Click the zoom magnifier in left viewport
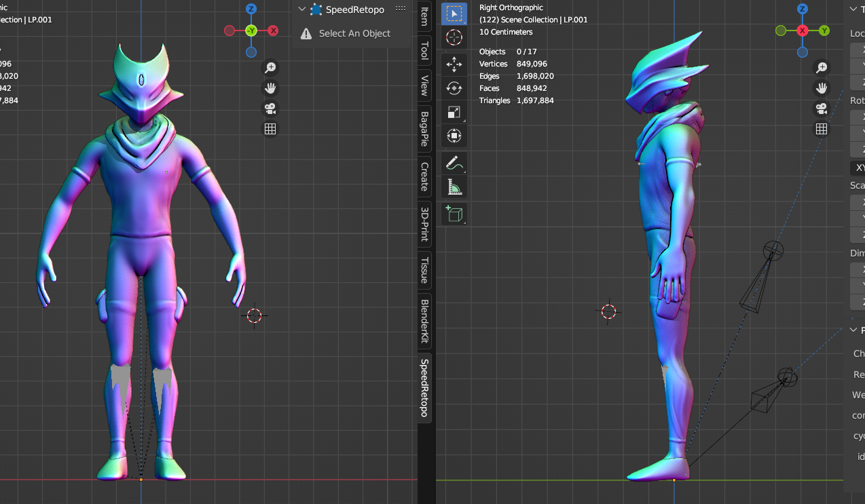This screenshot has width=865, height=504. pyautogui.click(x=270, y=68)
